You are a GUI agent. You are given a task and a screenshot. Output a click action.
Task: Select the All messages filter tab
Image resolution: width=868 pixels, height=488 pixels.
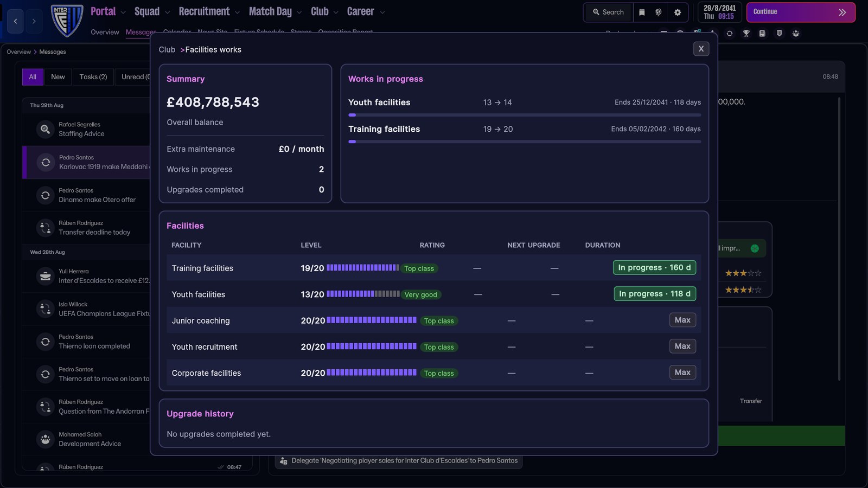(x=33, y=77)
